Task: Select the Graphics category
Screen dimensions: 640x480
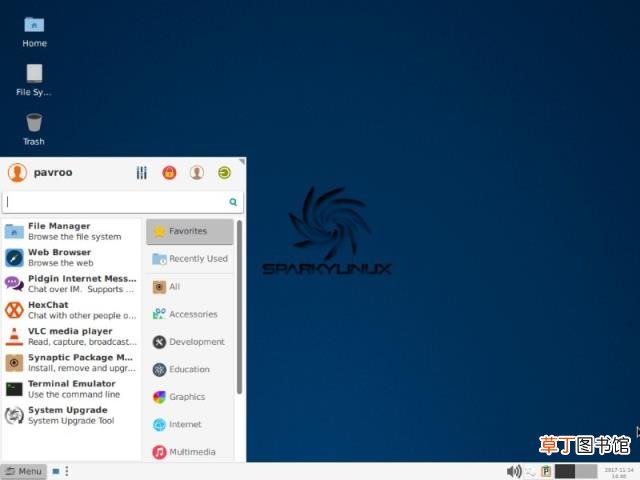Action: coord(190,397)
